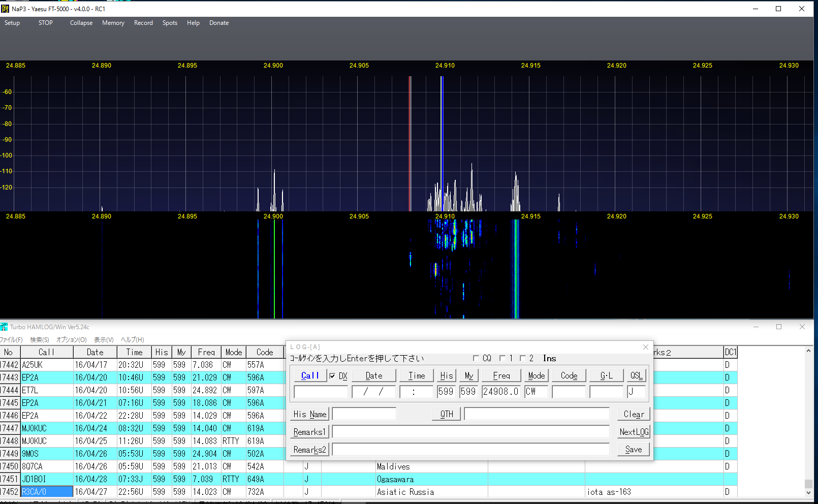818x504 pixels.
Task: Open the Help menu in NaP3
Action: (193, 23)
